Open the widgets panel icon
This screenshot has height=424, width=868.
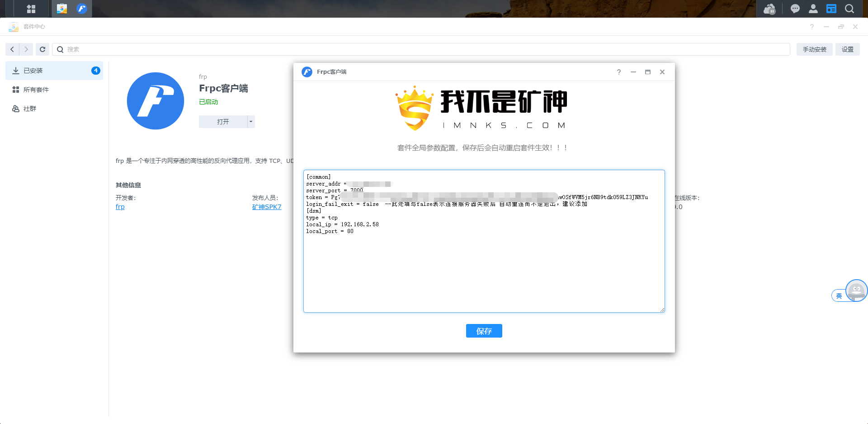click(831, 9)
